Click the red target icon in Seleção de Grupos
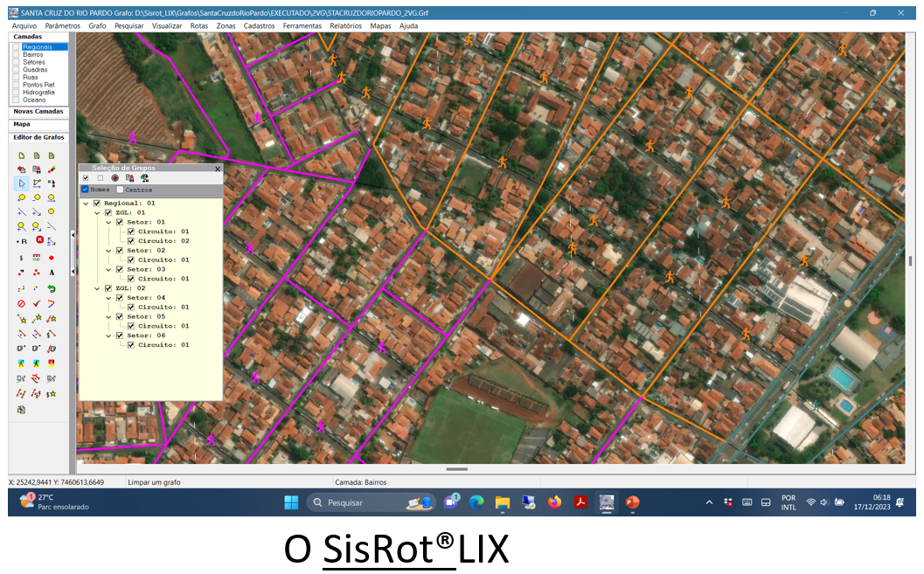 (115, 177)
